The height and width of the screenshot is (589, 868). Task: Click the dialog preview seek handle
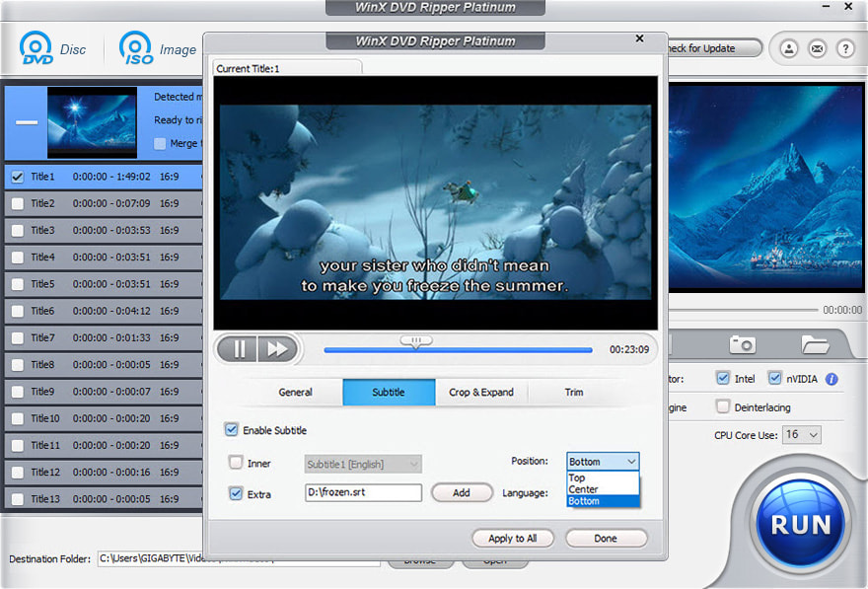pyautogui.click(x=416, y=341)
